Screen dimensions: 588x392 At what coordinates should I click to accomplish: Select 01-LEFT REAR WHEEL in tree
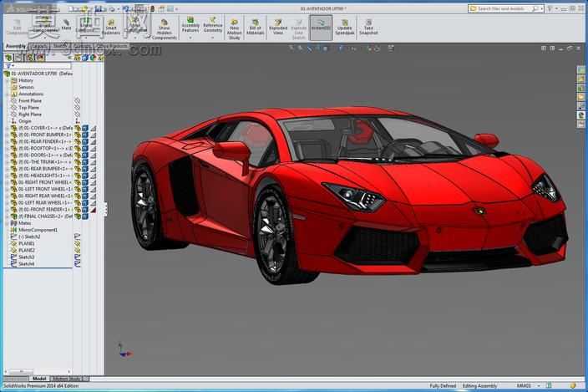44,202
